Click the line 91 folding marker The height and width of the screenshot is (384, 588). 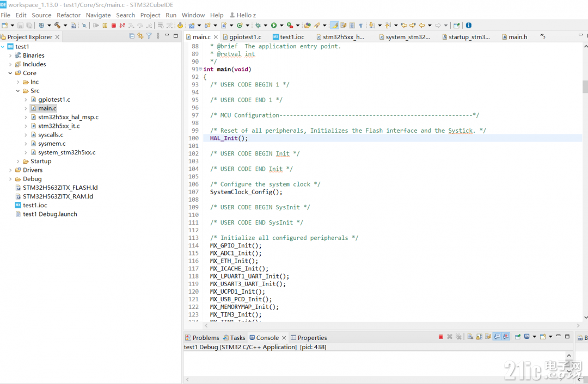(200, 69)
